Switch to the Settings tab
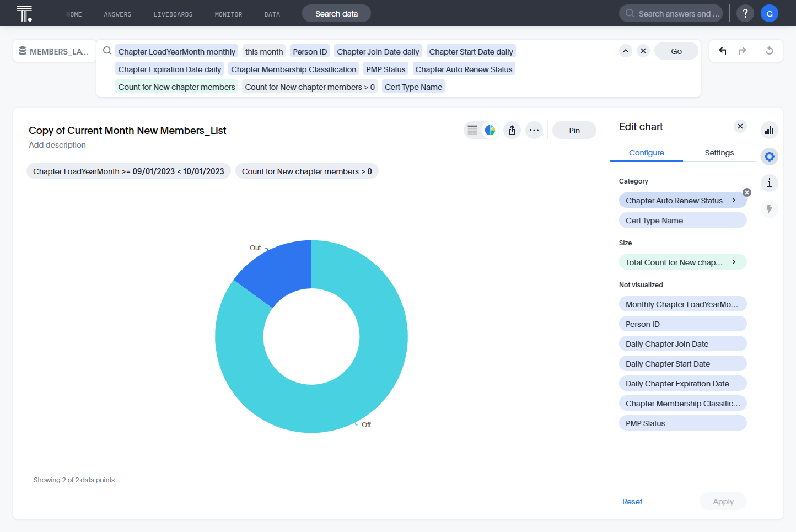This screenshot has height=532, width=796. point(719,153)
